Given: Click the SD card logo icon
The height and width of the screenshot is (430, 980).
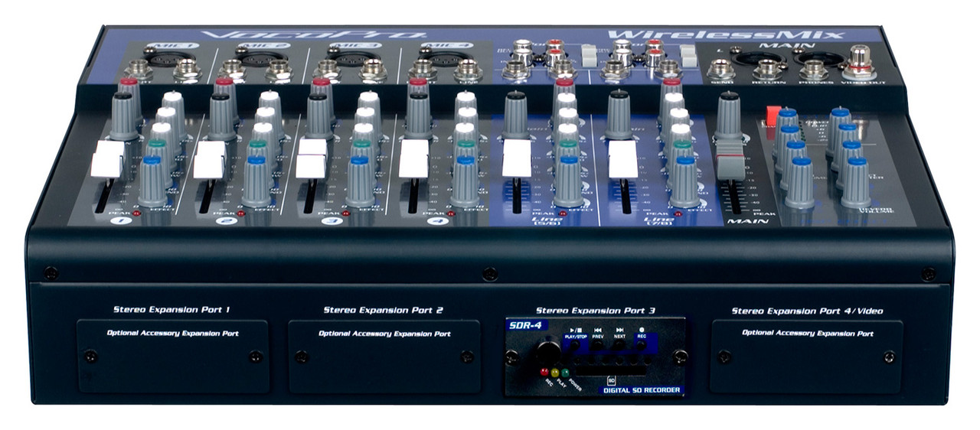Looking at the screenshot, I should pyautogui.click(x=611, y=380).
